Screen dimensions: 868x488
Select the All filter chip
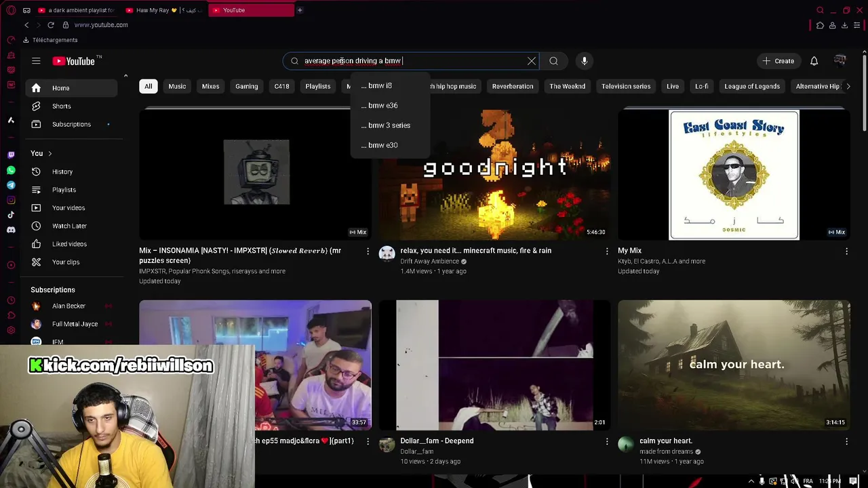148,86
